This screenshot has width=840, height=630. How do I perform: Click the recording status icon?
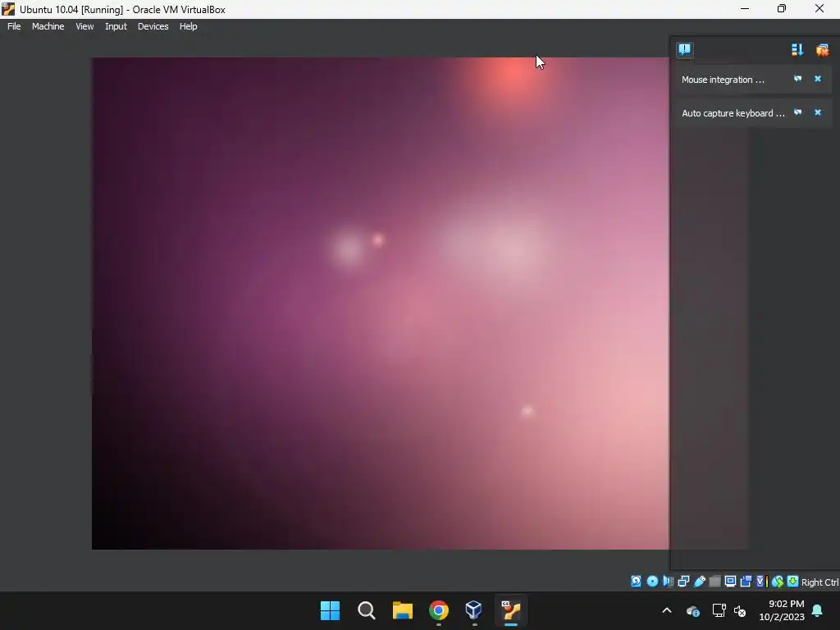(746, 582)
